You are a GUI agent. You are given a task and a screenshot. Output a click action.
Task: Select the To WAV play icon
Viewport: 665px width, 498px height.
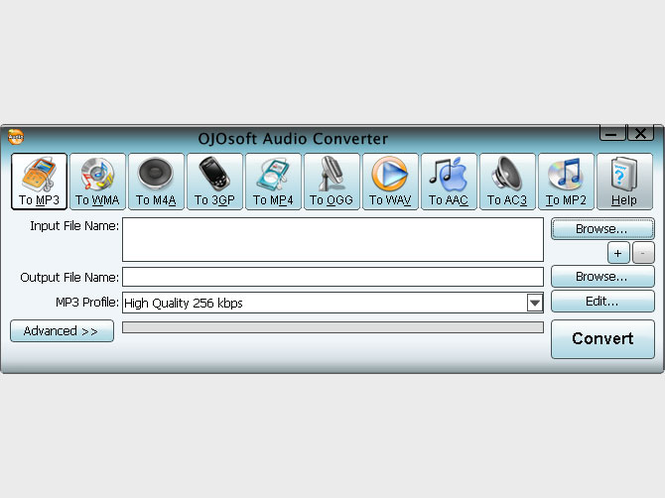coord(390,182)
